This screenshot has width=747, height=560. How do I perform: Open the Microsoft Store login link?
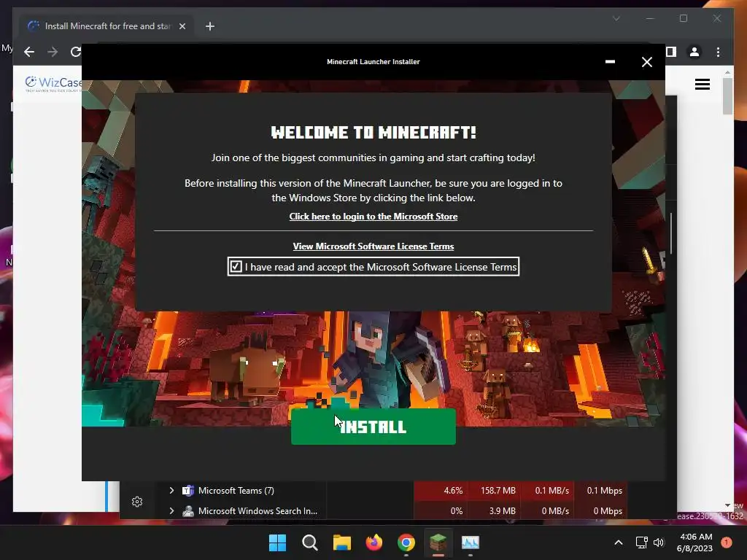click(x=373, y=216)
